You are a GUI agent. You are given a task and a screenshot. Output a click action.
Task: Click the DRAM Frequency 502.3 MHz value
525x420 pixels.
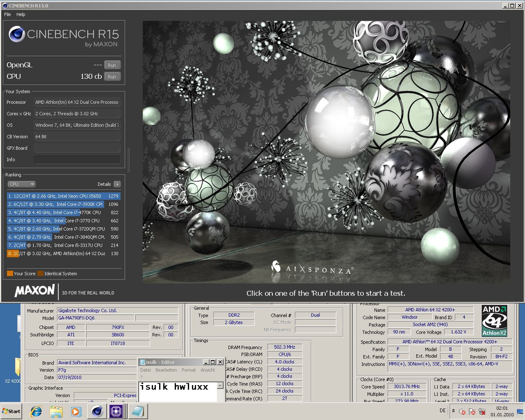click(285, 347)
